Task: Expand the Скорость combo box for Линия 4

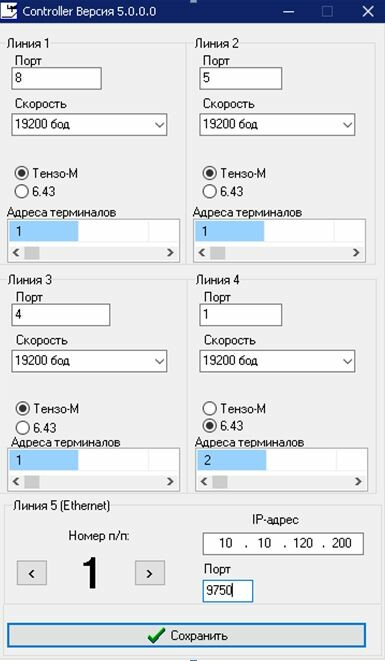Action: 277,361
